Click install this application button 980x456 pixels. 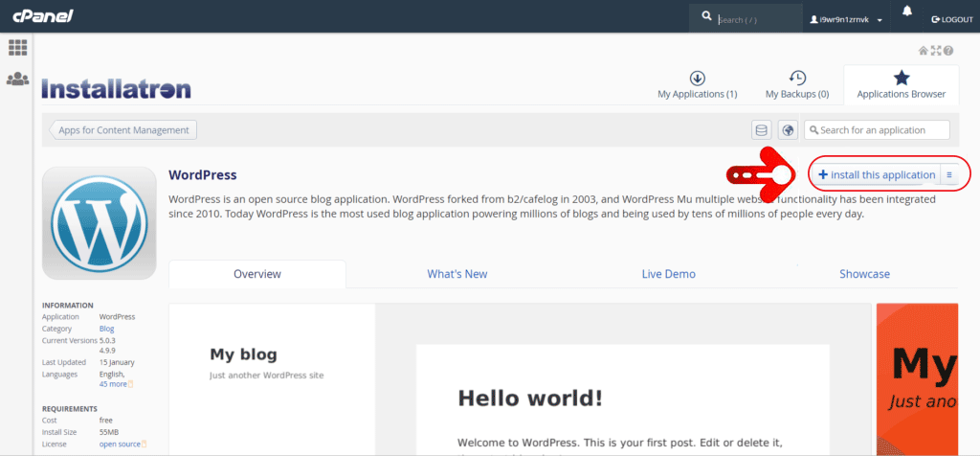coord(876,174)
